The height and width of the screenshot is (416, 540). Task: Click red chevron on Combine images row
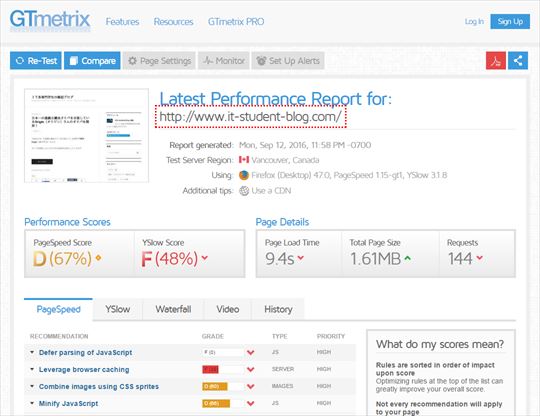(251, 386)
